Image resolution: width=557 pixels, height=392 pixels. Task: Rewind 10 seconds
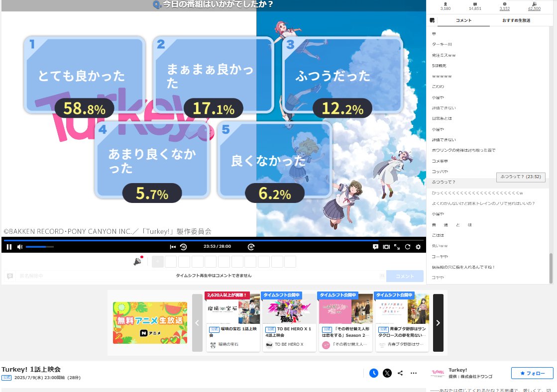pos(184,247)
